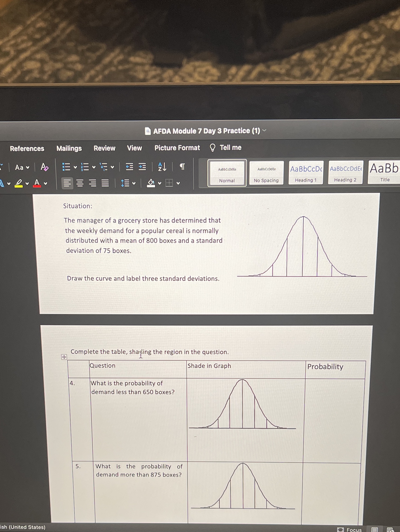The width and height of the screenshot is (400, 532).
Task: Click the "Situation:" heading text
Action: 78,206
